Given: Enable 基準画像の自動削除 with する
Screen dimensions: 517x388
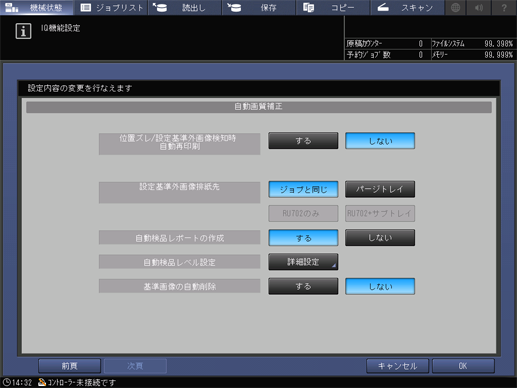Looking at the screenshot, I should (x=303, y=286).
